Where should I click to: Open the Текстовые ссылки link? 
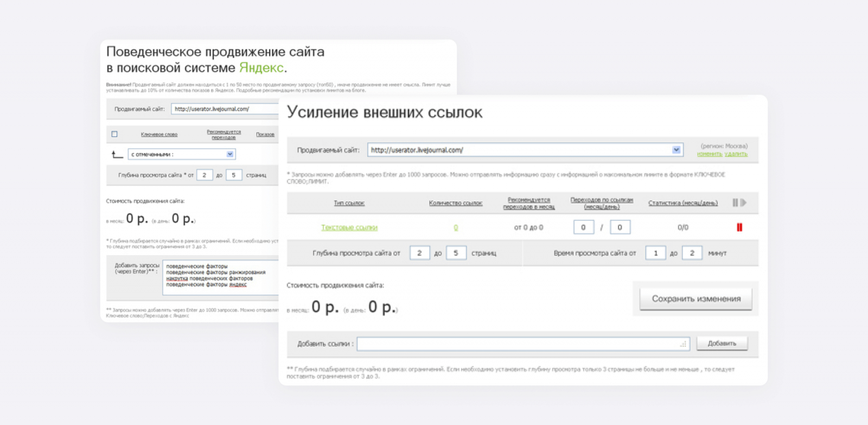pos(349,227)
